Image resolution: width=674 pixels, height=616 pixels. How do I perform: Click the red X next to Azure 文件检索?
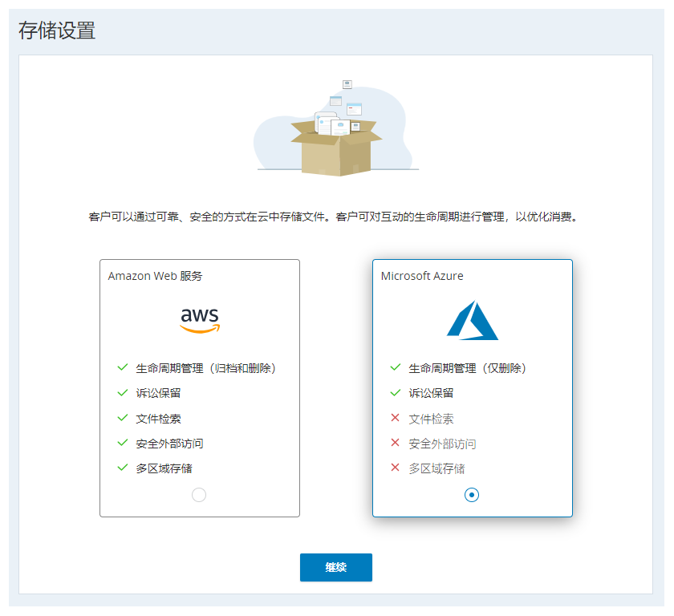[x=395, y=418]
